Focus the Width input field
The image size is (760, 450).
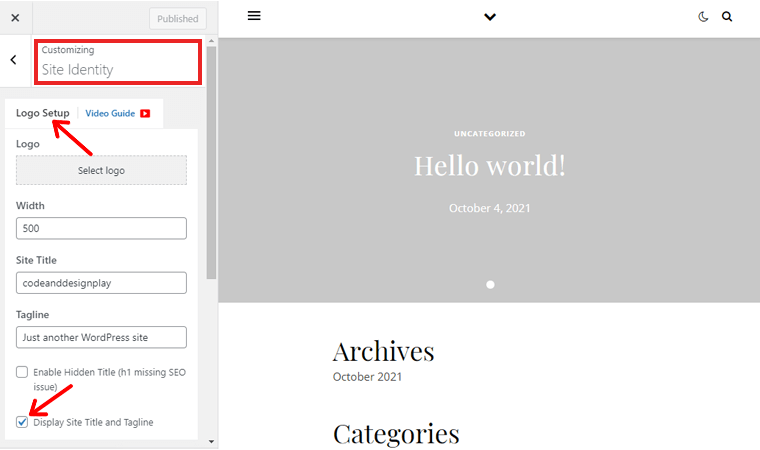point(101,228)
